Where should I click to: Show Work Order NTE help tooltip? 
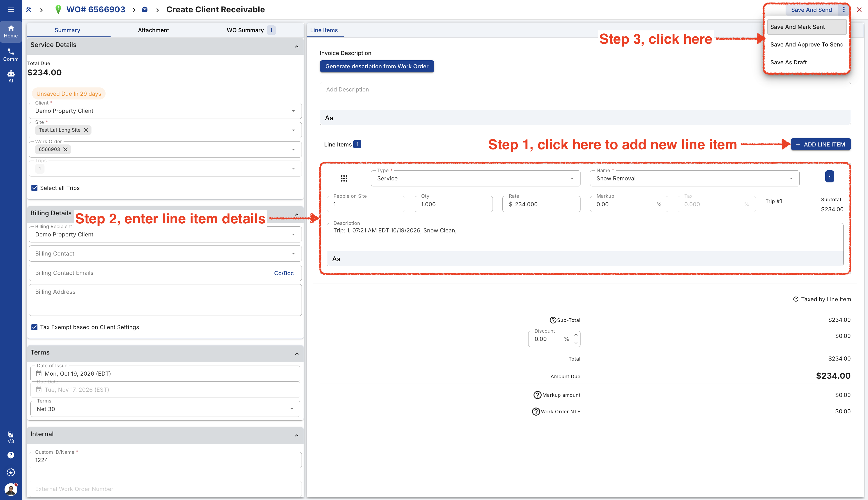536,411
